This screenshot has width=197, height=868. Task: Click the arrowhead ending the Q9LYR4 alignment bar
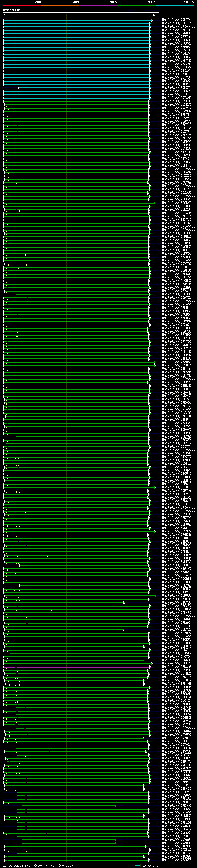[152, 20]
